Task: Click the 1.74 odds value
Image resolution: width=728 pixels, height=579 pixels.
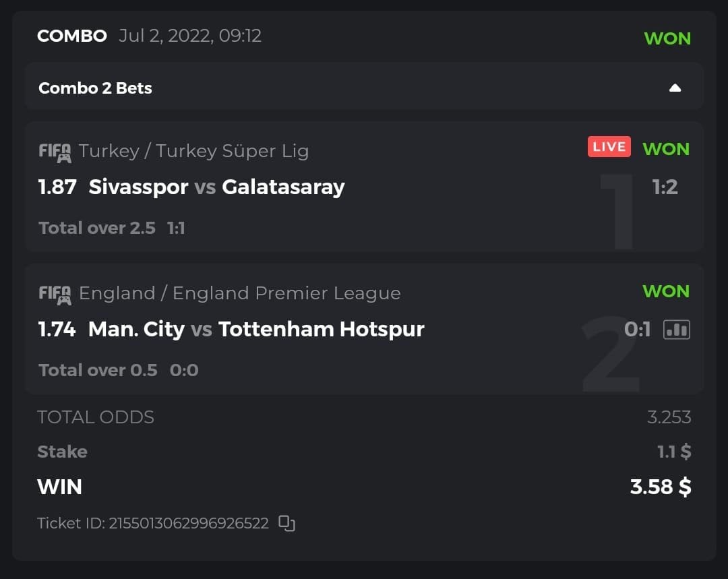Action: (57, 329)
